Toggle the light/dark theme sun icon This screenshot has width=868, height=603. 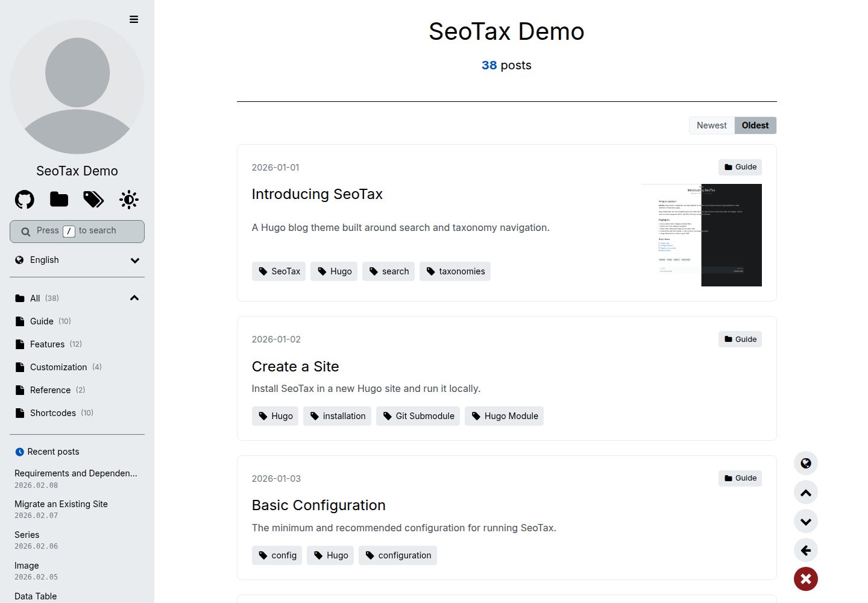click(129, 200)
